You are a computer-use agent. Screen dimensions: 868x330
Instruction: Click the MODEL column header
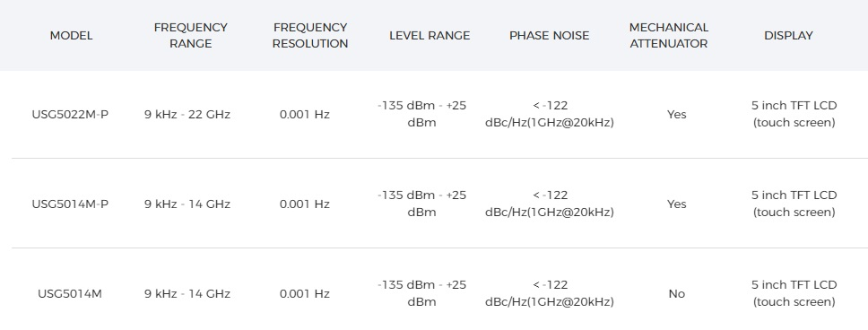72,36
